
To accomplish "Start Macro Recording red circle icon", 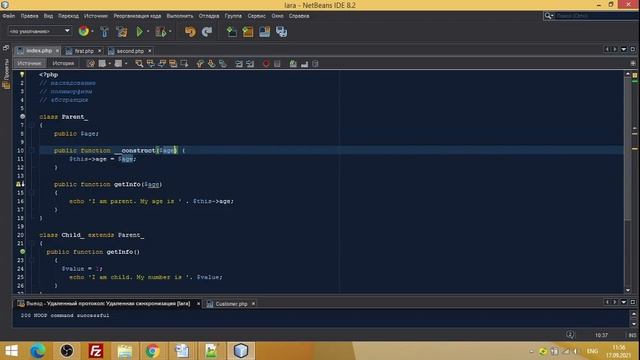I will click(266, 63).
